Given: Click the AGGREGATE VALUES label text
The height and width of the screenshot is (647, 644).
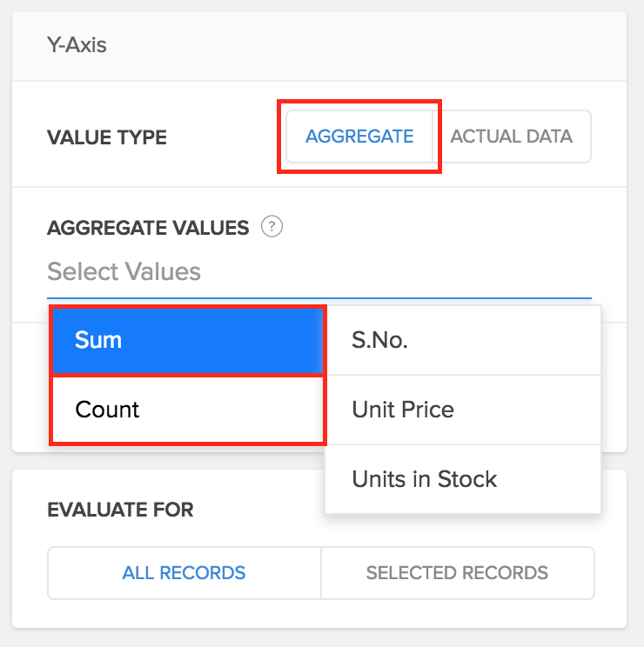Looking at the screenshot, I should point(148,228).
